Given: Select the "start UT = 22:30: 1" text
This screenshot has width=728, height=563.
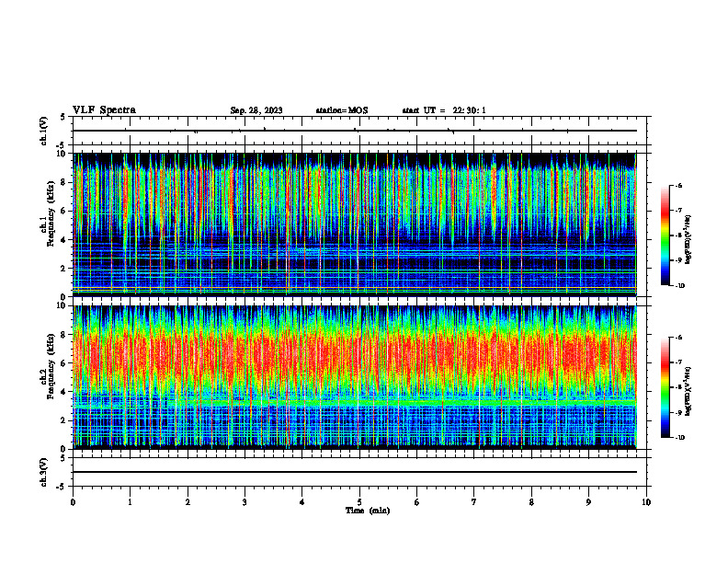Looking at the screenshot, I should (444, 110).
